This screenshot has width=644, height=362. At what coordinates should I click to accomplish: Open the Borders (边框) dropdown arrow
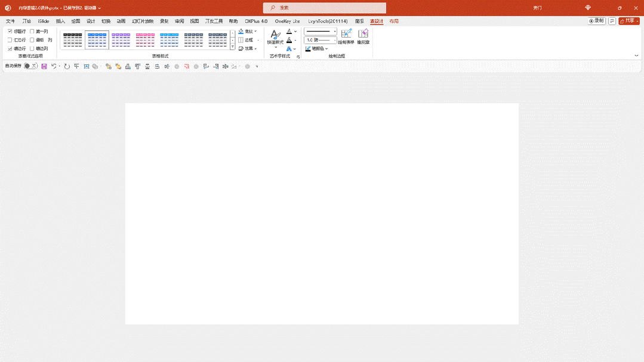coord(258,40)
